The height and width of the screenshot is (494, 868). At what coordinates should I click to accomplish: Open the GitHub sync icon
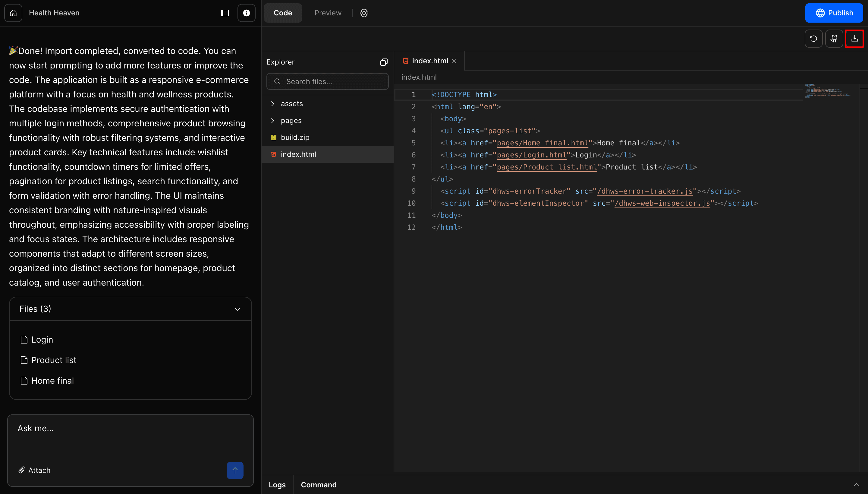point(834,38)
